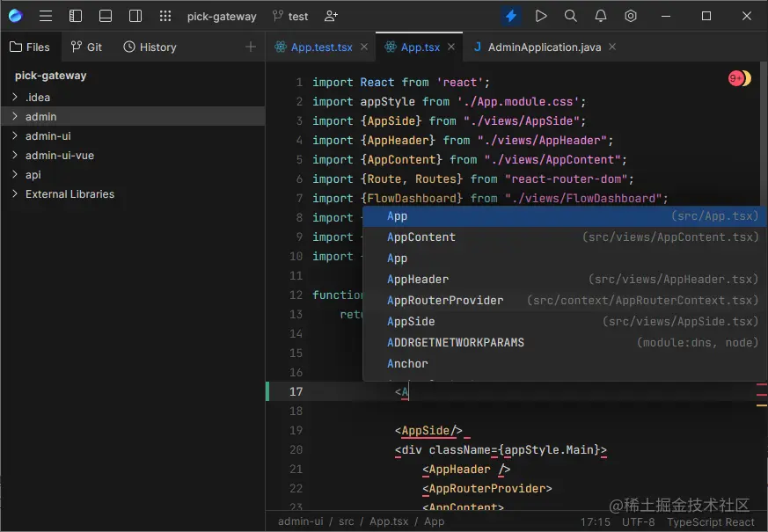Choose ADDRGETNETWORKPARAMS completion suggestion
Image resolution: width=768 pixels, height=532 pixels.
coord(564,342)
